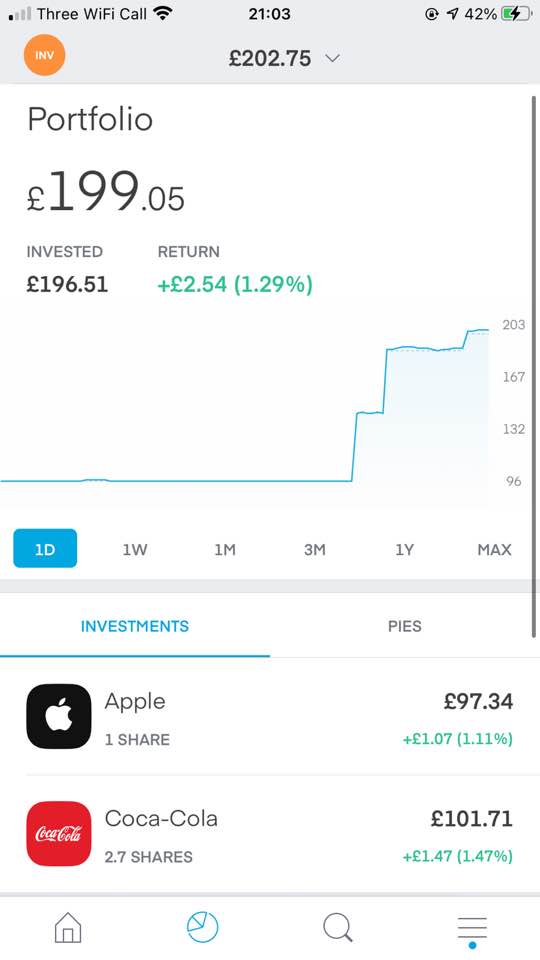Viewport: 540px width, 960px height.
Task: Open the Portfolio pie chart icon
Action: 203,927
